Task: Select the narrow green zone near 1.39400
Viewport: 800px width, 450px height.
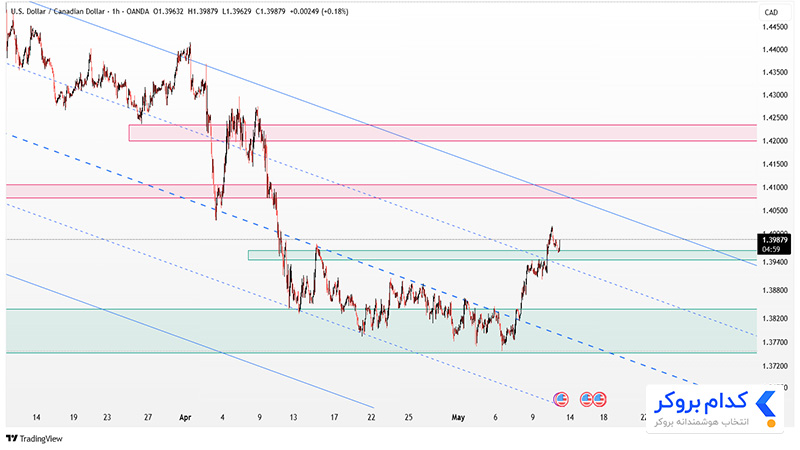Action: coord(502,255)
